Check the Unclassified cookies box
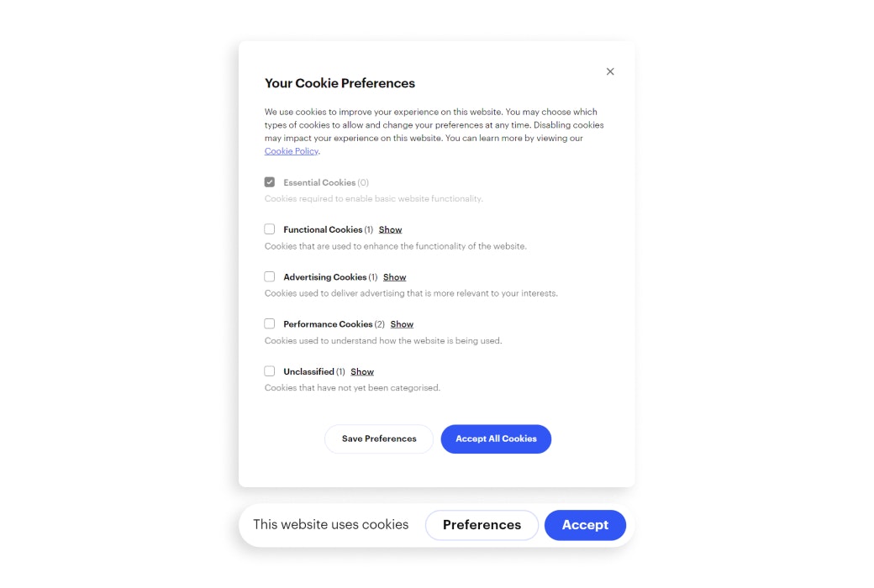Viewport: 874px width, 588px height. [270, 370]
